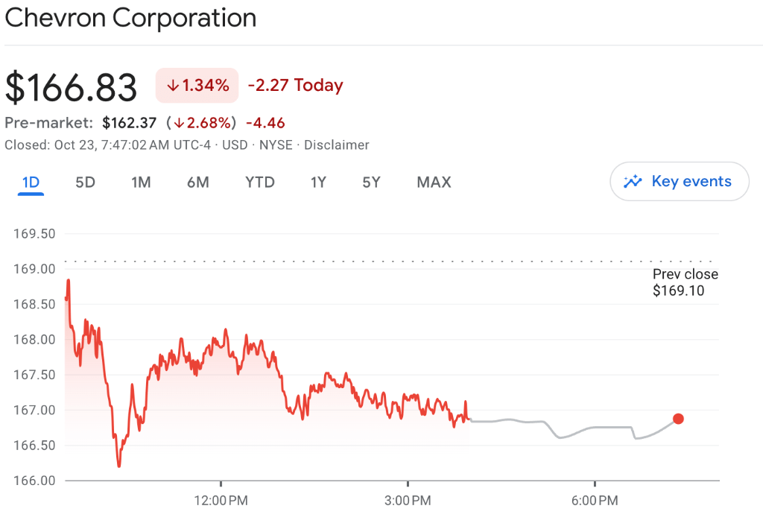View the 5Y price history

[x=371, y=183]
